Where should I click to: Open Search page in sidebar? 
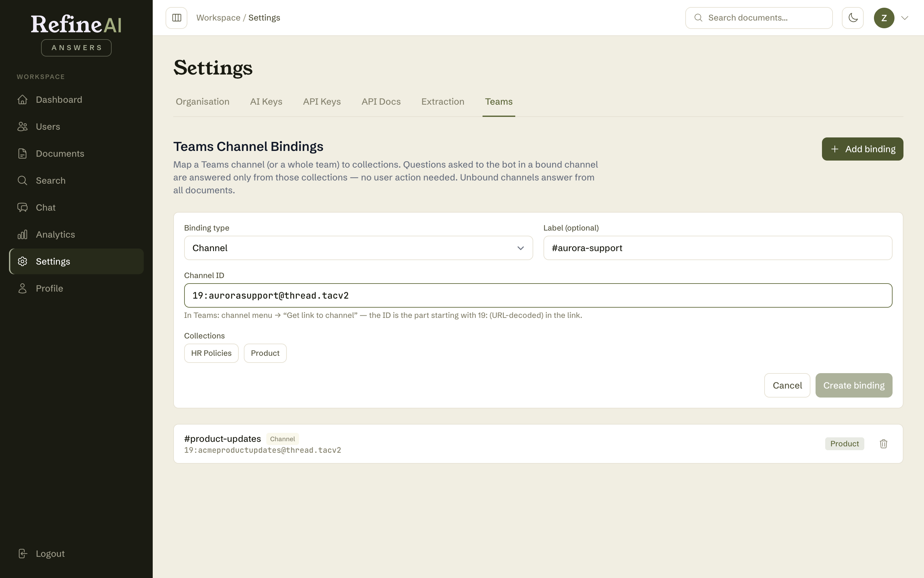click(x=76, y=180)
